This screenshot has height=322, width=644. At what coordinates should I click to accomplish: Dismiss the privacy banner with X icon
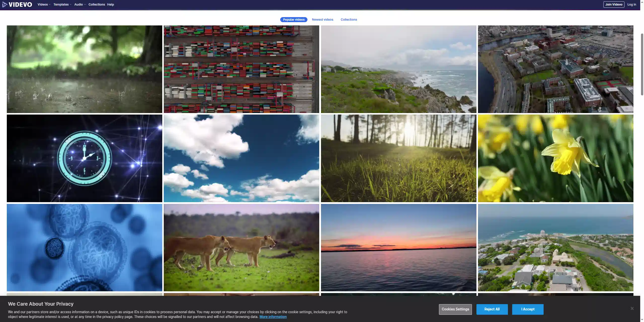[632, 308]
